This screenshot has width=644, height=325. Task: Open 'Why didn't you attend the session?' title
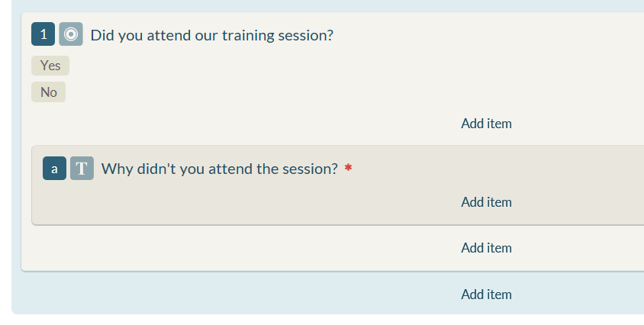(220, 169)
